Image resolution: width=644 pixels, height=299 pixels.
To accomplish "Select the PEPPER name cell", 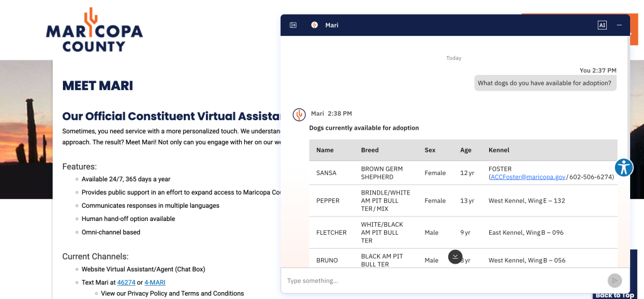I will pyautogui.click(x=328, y=201).
